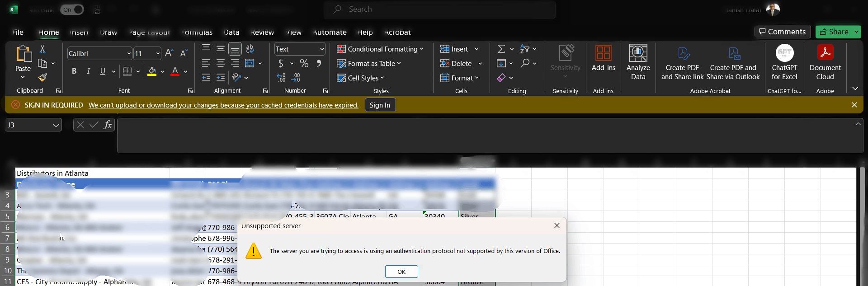This screenshot has width=868, height=286.
Task: Open the Calibri font name dropdown
Action: 129,54
